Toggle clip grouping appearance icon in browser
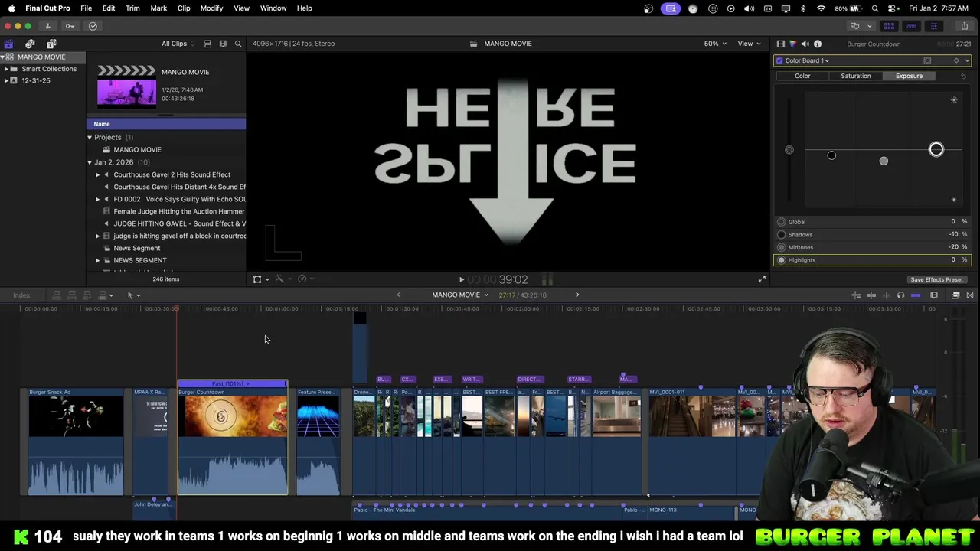This screenshot has height=551, width=980. coord(207,44)
